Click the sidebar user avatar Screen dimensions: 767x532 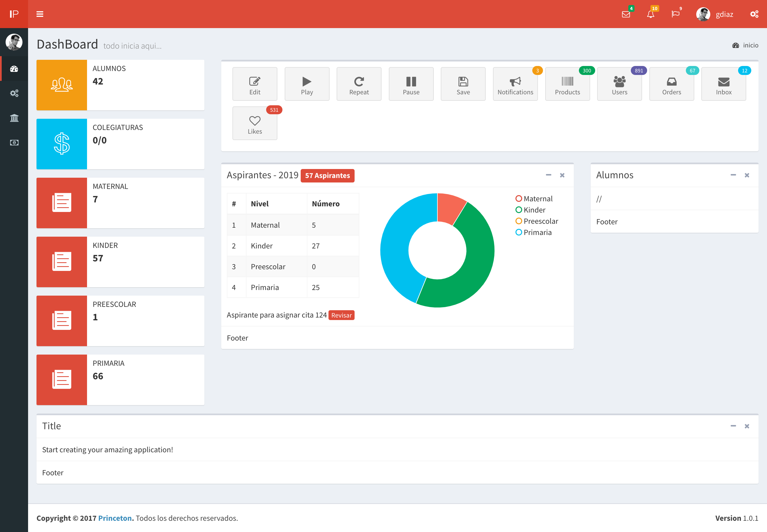click(14, 42)
